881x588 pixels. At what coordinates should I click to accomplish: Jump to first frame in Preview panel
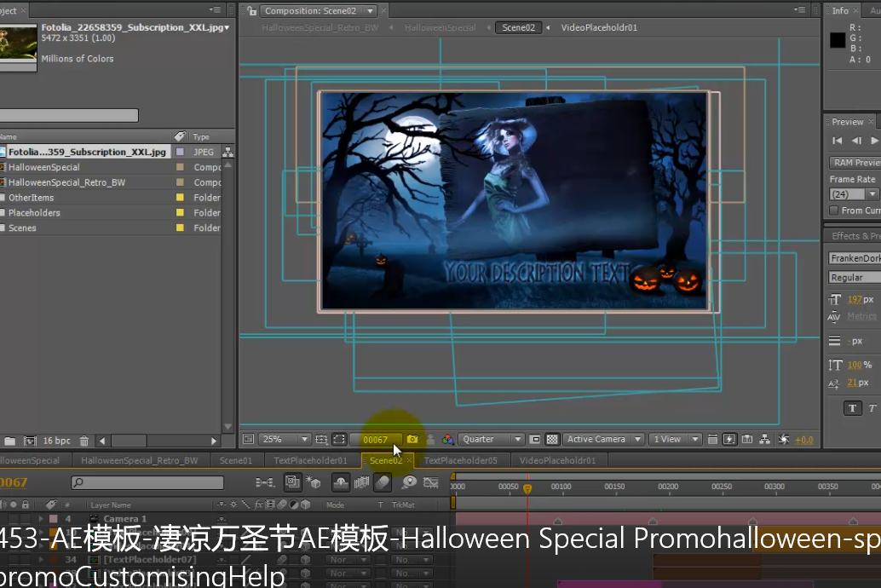838,140
